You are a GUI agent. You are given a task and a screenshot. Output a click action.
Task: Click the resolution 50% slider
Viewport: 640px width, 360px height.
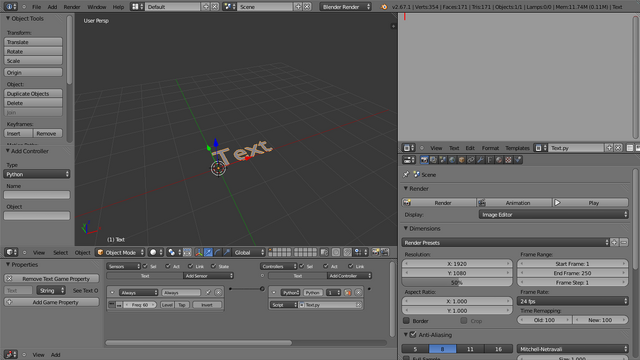(x=457, y=282)
